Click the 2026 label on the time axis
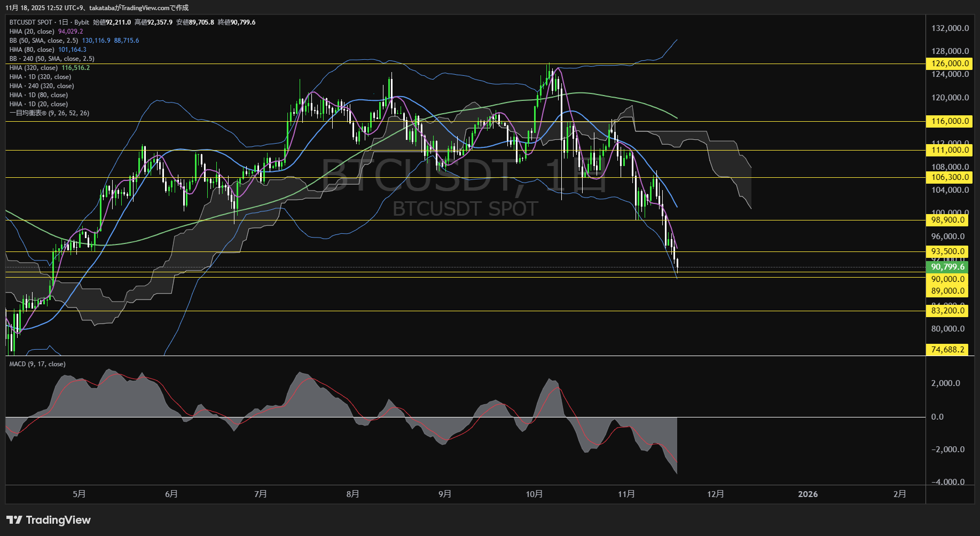Viewport: 980px width, 536px height. click(807, 494)
